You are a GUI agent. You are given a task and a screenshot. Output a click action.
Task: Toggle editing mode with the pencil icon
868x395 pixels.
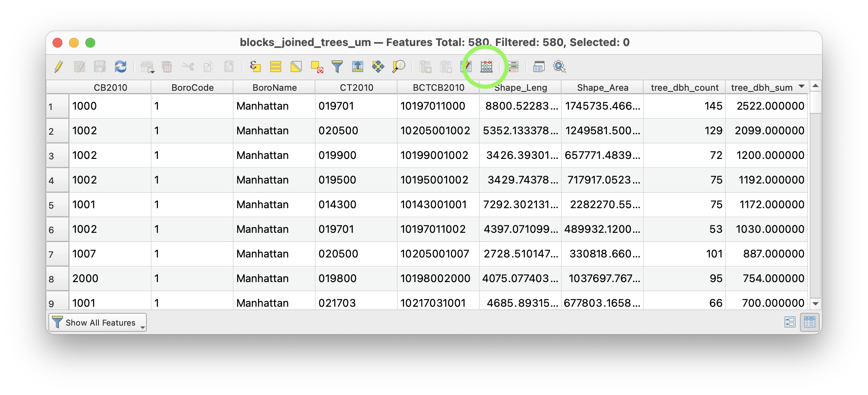[58, 67]
